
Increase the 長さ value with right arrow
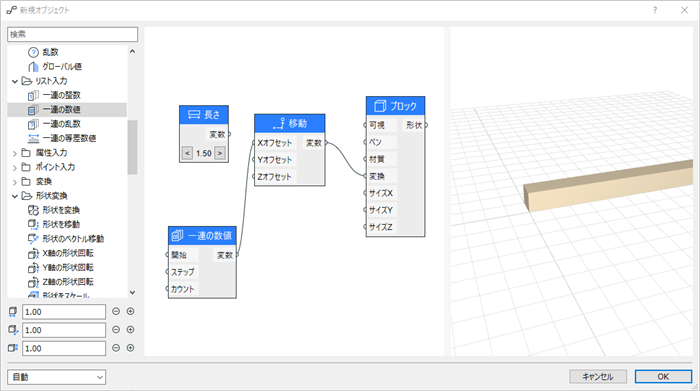[220, 153]
